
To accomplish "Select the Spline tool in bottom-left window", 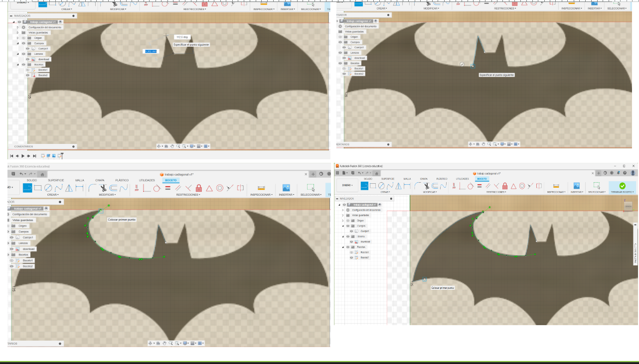I will click(x=58, y=188).
